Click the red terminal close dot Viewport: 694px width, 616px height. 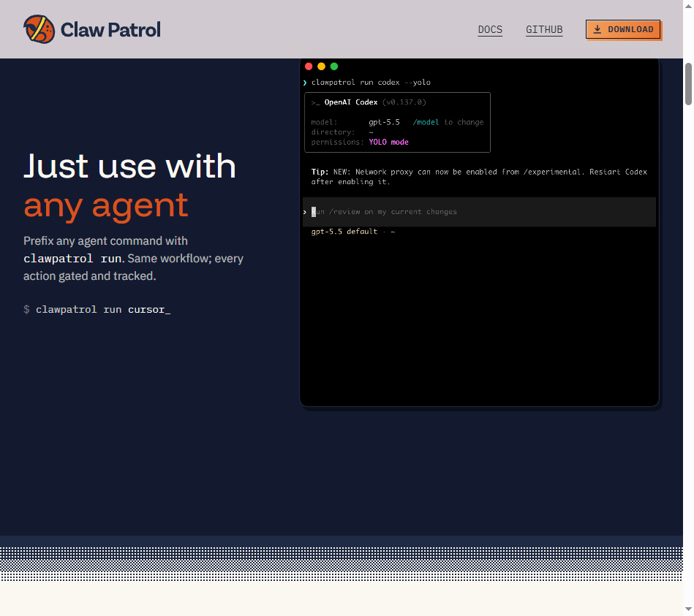pyautogui.click(x=309, y=66)
